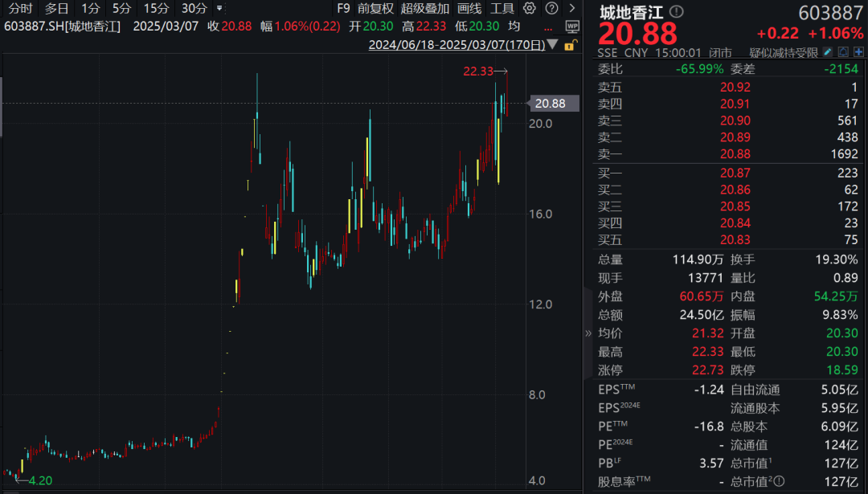Screen dimensions: 868x494
Task: Expand more period options dropdown arrow
Action: click(219, 8)
